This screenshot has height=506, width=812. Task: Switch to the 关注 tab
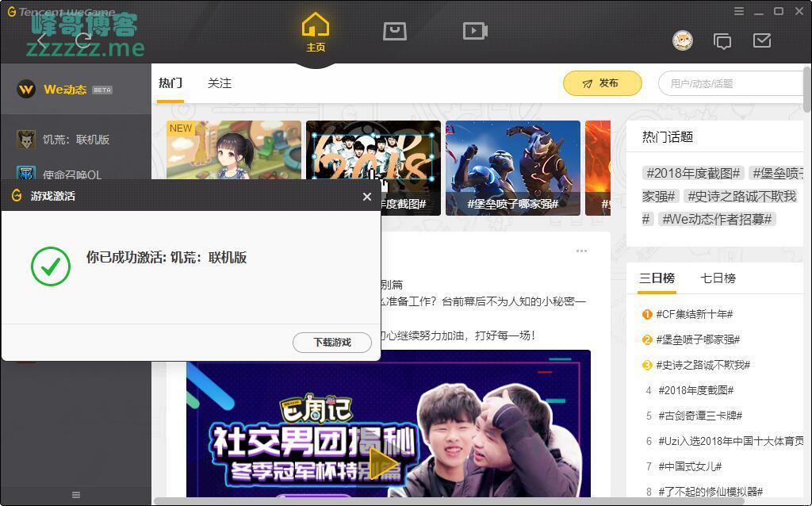pyautogui.click(x=220, y=83)
